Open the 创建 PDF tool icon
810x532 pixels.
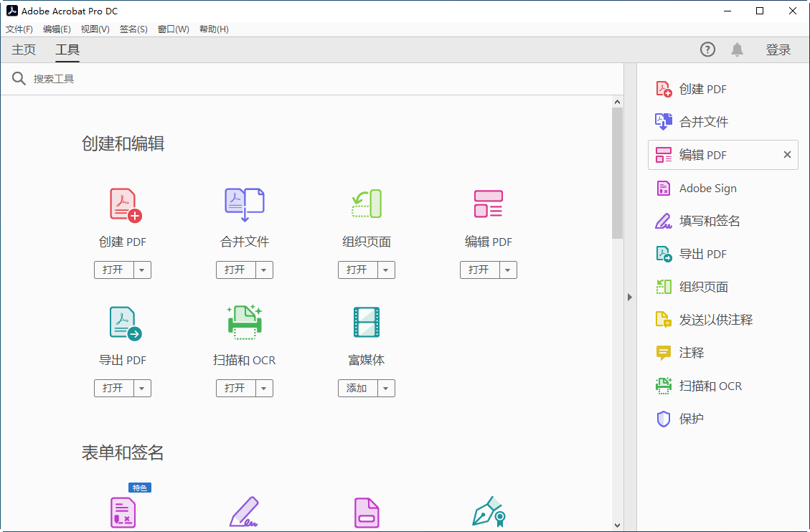click(122, 203)
